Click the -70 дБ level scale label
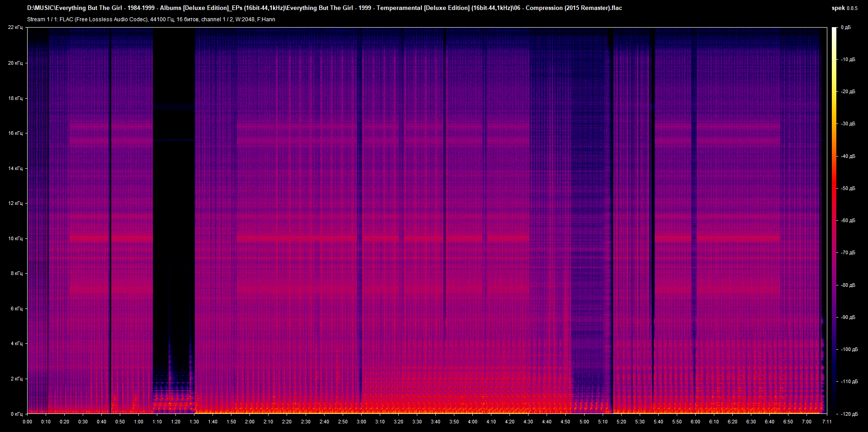 coord(848,252)
